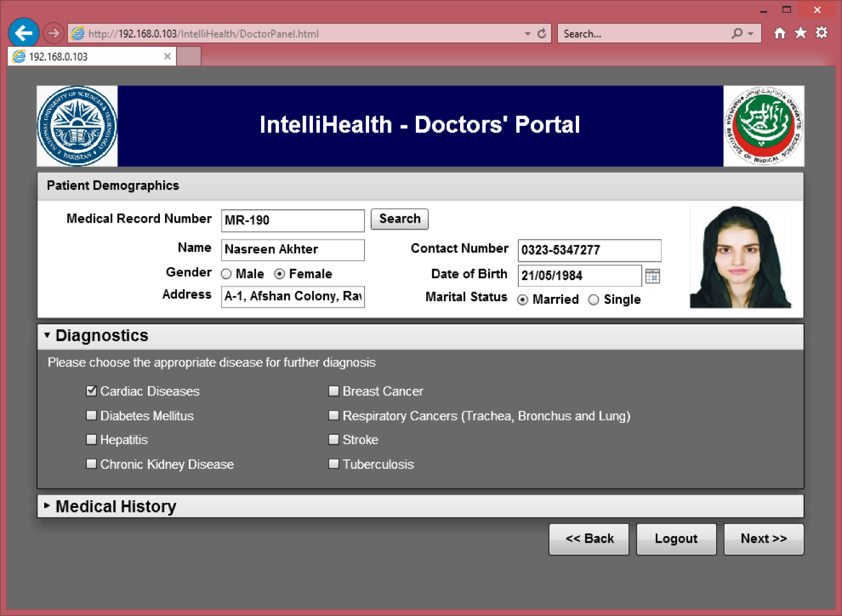Click the magnifier icon in search box
This screenshot has height=616, width=842.
[x=737, y=33]
